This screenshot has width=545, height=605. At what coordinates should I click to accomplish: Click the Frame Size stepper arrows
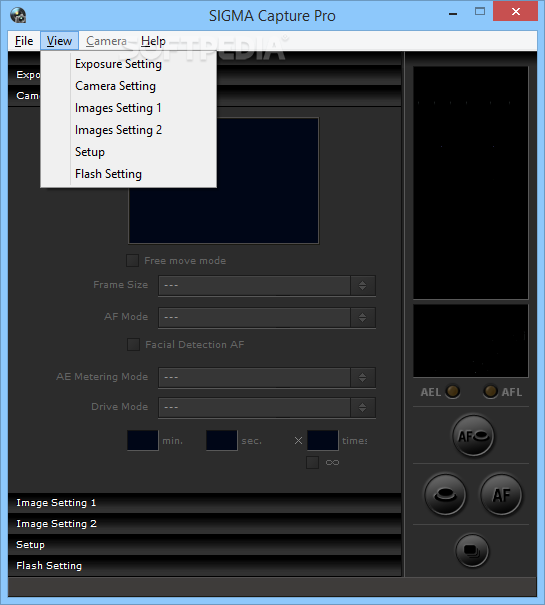[x=362, y=286]
